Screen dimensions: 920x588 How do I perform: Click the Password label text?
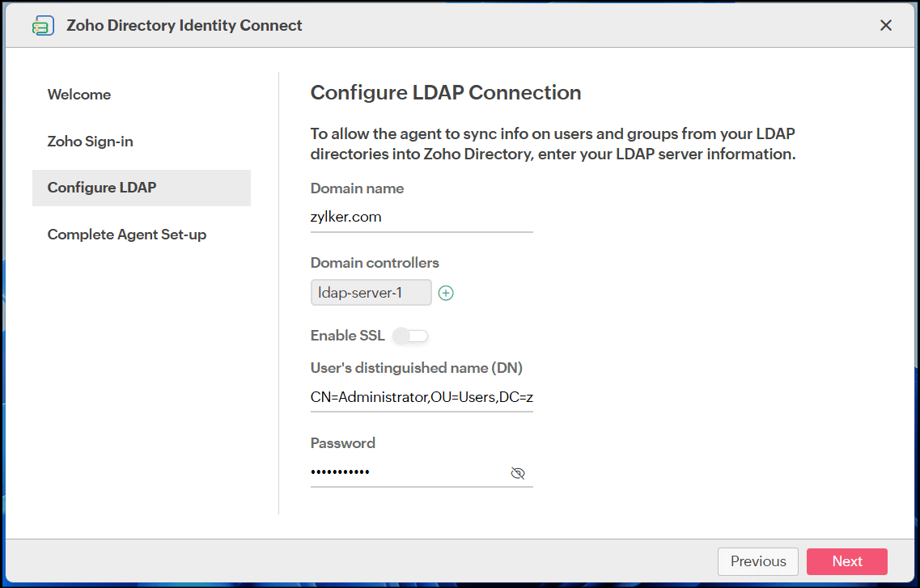342,443
